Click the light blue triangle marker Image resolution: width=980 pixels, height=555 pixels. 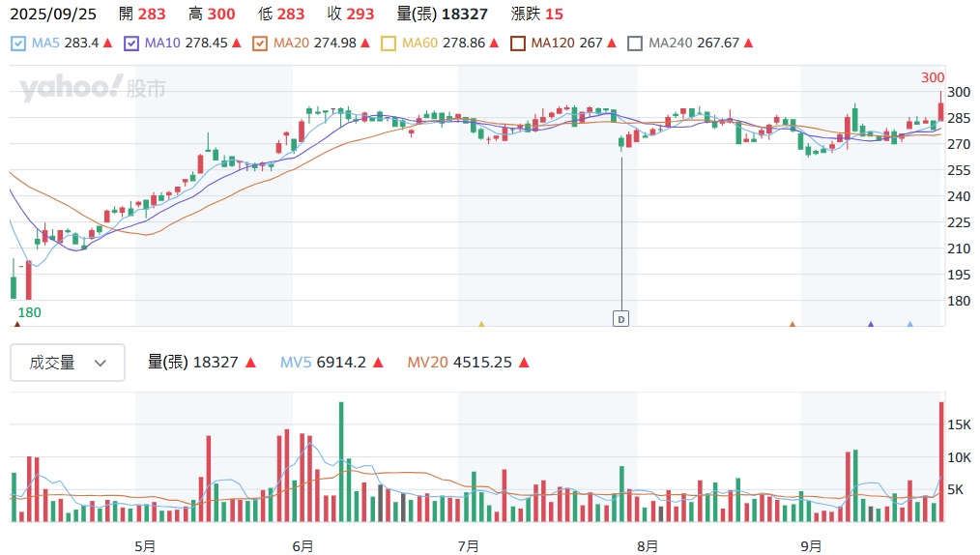coord(909,325)
